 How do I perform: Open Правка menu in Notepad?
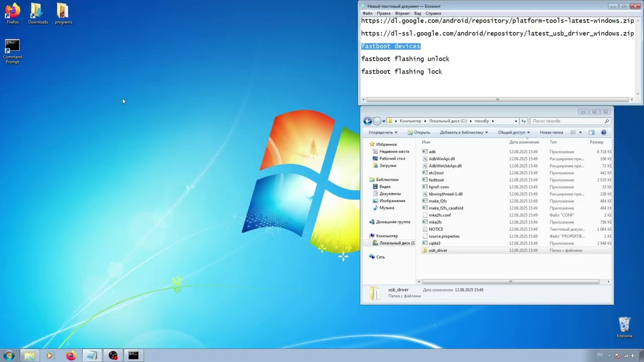(x=383, y=14)
